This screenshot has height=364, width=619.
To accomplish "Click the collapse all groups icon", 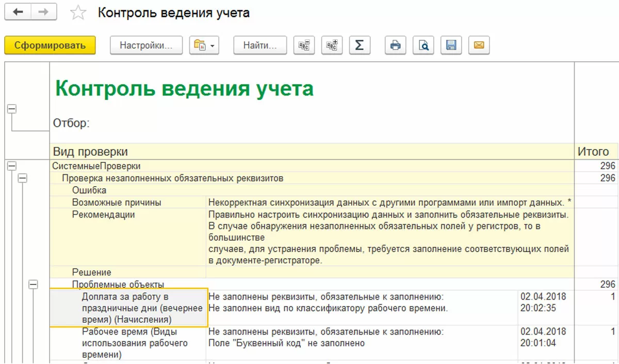I will click(304, 45).
